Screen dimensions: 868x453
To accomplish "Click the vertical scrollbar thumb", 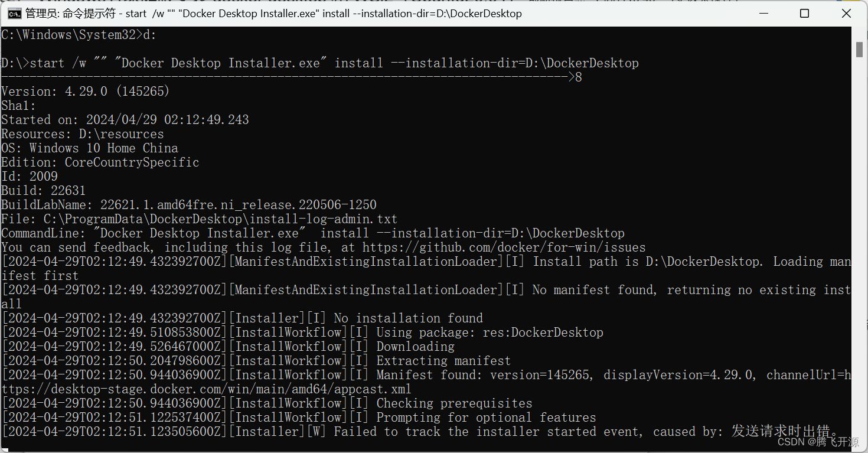I will pyautogui.click(x=859, y=50).
